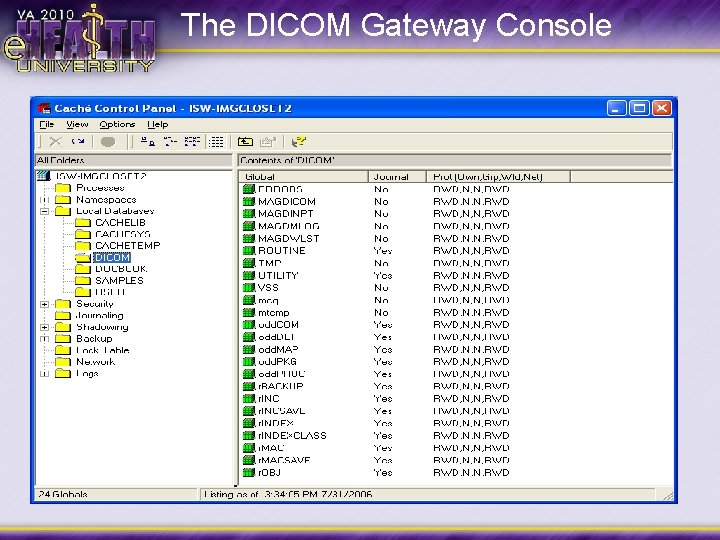This screenshot has height=540, width=720.
Task: Click the folder icon beside SAMPLES
Action: tap(83, 281)
